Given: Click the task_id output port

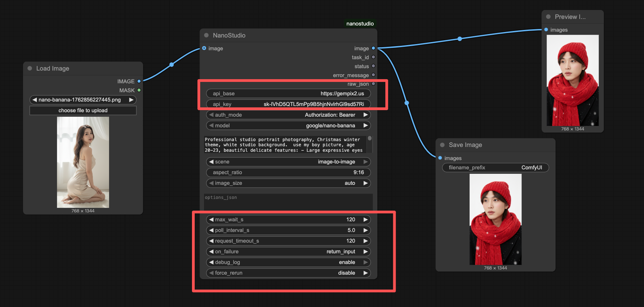Looking at the screenshot, I should [x=373, y=57].
